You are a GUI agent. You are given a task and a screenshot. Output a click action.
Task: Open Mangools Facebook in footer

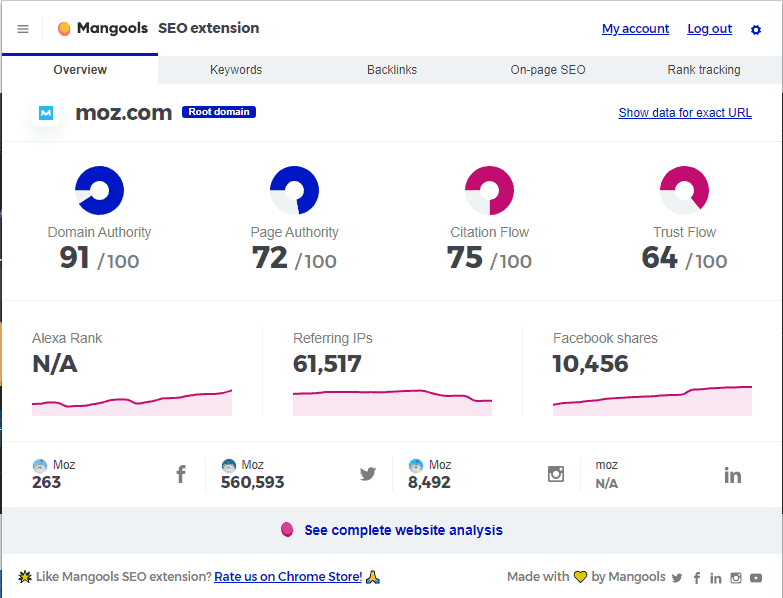(697, 578)
